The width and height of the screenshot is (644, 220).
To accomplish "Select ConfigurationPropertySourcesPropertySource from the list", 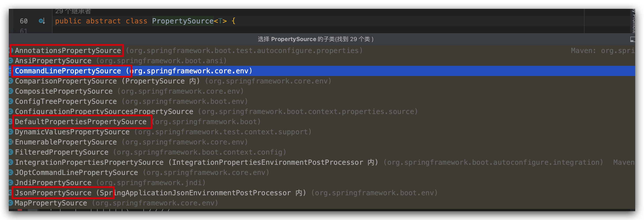I will tap(104, 111).
